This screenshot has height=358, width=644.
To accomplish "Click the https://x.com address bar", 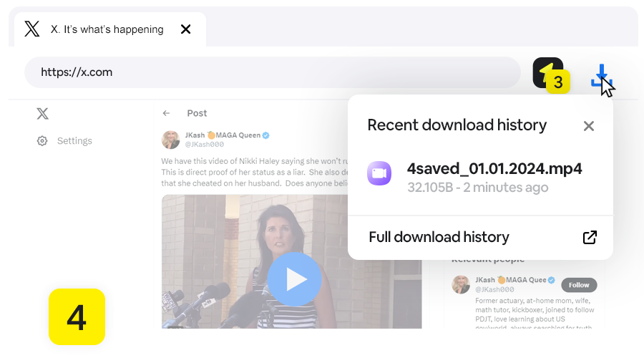I will click(x=272, y=72).
